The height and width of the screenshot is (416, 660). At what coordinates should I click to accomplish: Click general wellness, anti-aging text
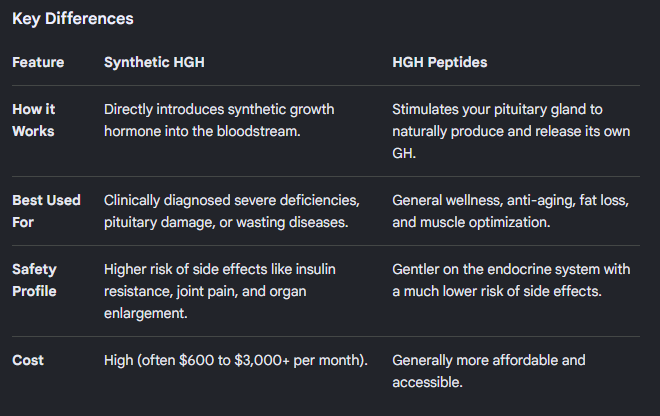pyautogui.click(x=511, y=211)
